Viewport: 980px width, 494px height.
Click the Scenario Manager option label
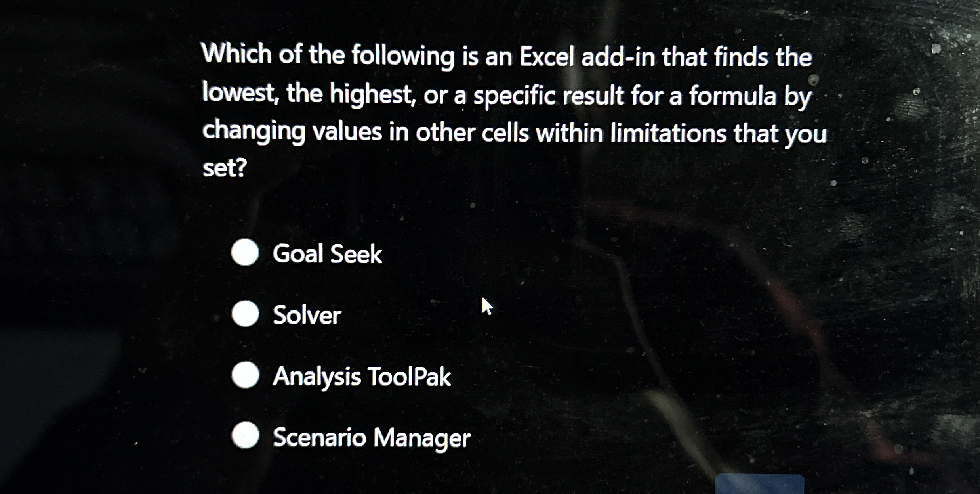[x=372, y=438]
